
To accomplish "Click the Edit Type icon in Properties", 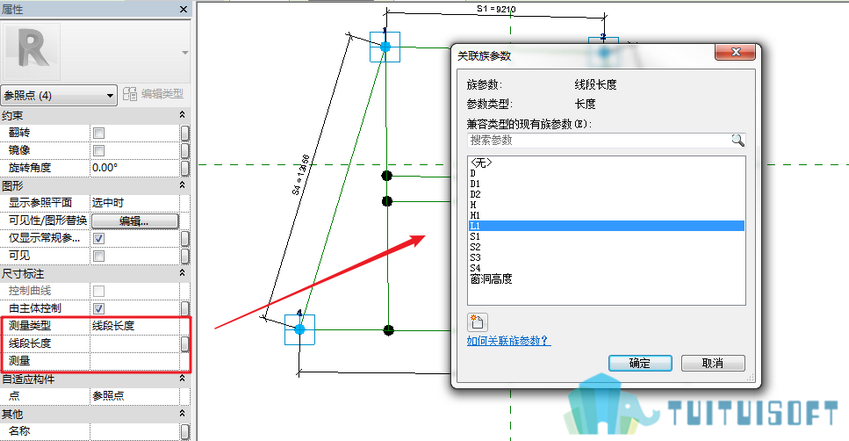I will pyautogui.click(x=130, y=94).
